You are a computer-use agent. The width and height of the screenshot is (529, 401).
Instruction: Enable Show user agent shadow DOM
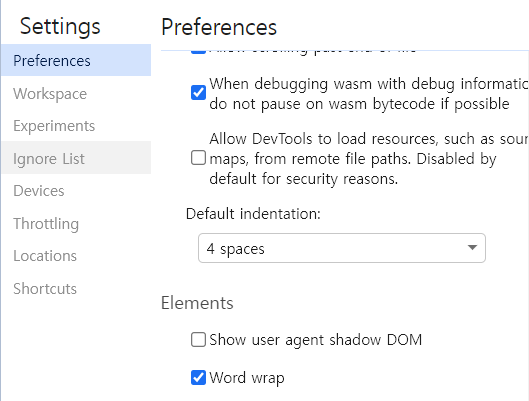coord(198,339)
